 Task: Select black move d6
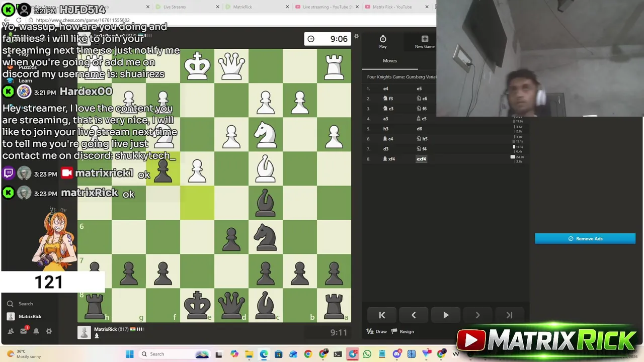[419, 129]
